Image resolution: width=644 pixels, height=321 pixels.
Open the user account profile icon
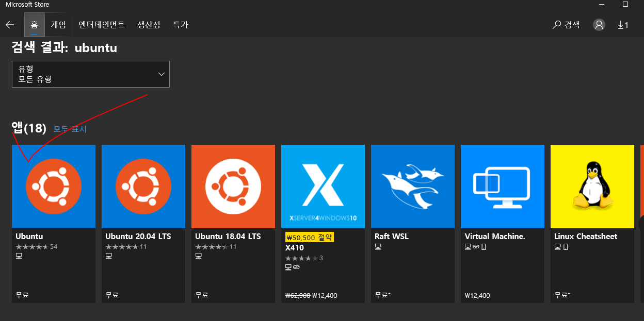[599, 25]
